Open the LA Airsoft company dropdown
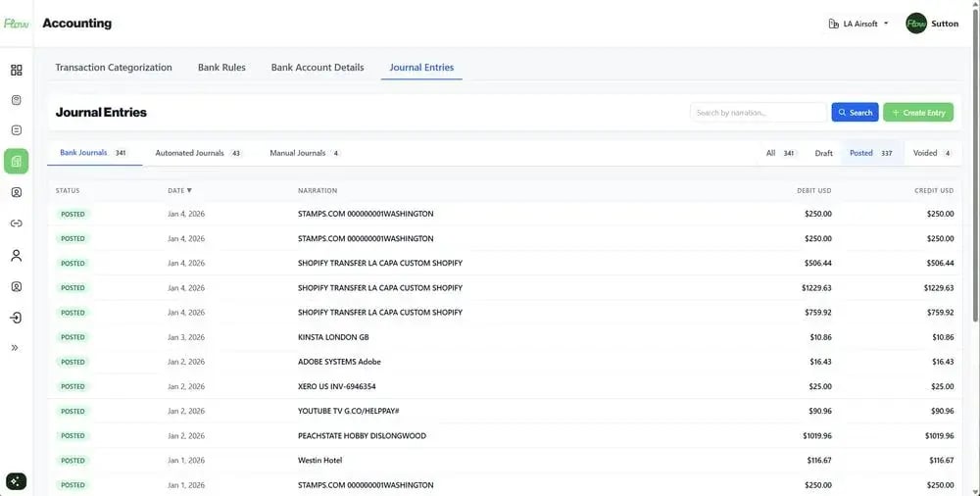This screenshot has width=980, height=496. click(858, 24)
